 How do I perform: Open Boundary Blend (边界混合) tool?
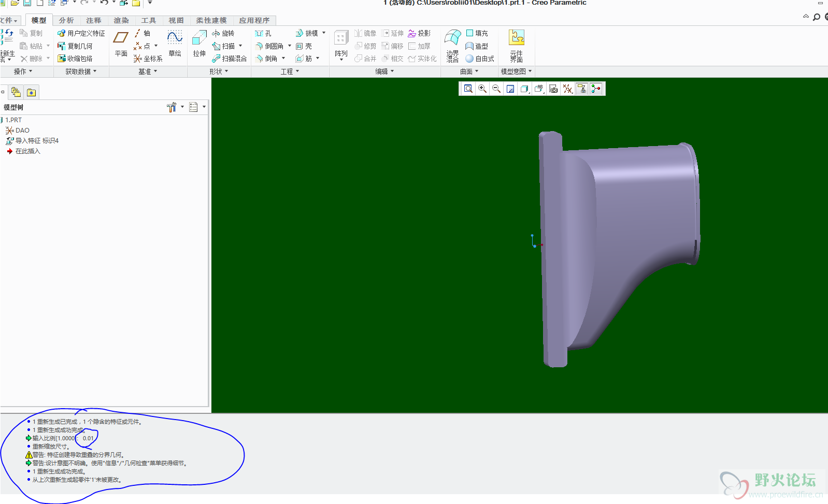(x=452, y=46)
